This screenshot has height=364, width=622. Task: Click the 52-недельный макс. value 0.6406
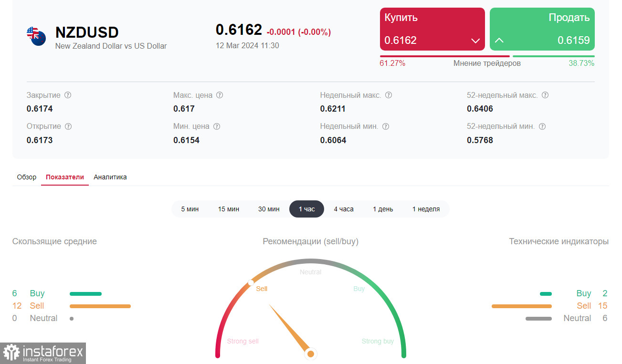(480, 109)
